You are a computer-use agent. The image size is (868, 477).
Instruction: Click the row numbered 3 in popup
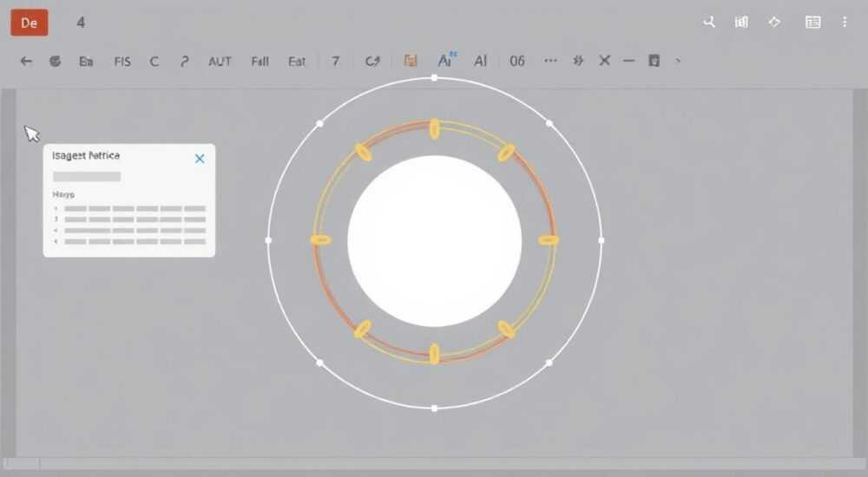(x=130, y=219)
